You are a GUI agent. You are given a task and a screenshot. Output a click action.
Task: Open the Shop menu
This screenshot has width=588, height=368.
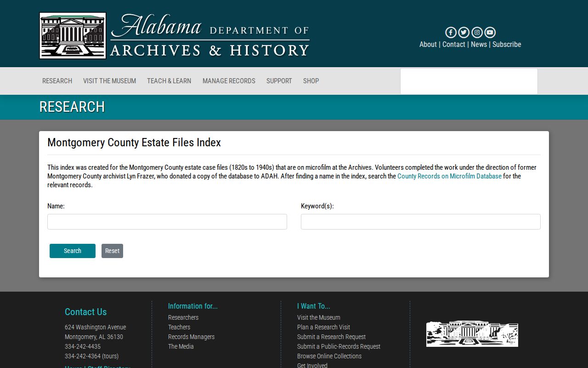point(311,81)
